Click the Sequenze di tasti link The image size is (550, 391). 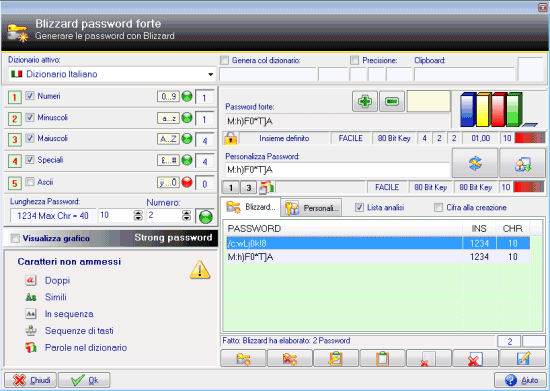click(79, 331)
